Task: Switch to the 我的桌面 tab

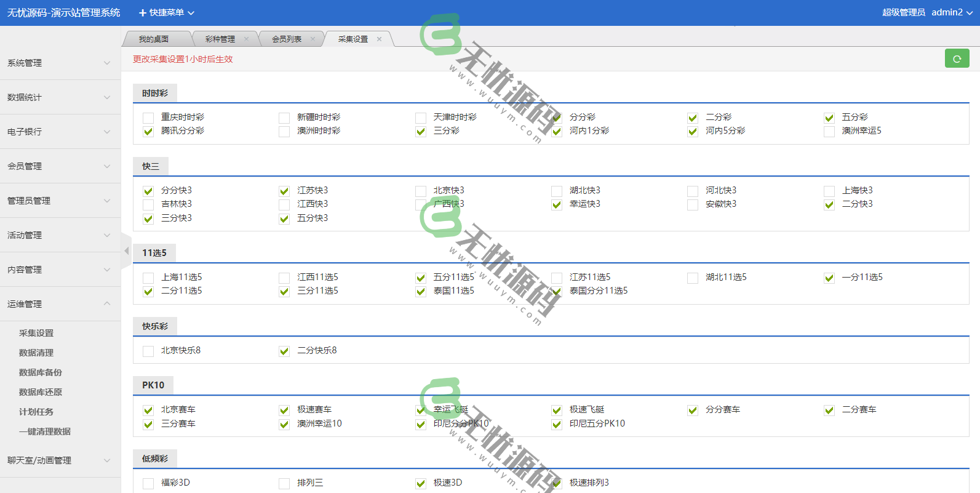Action: pos(153,39)
